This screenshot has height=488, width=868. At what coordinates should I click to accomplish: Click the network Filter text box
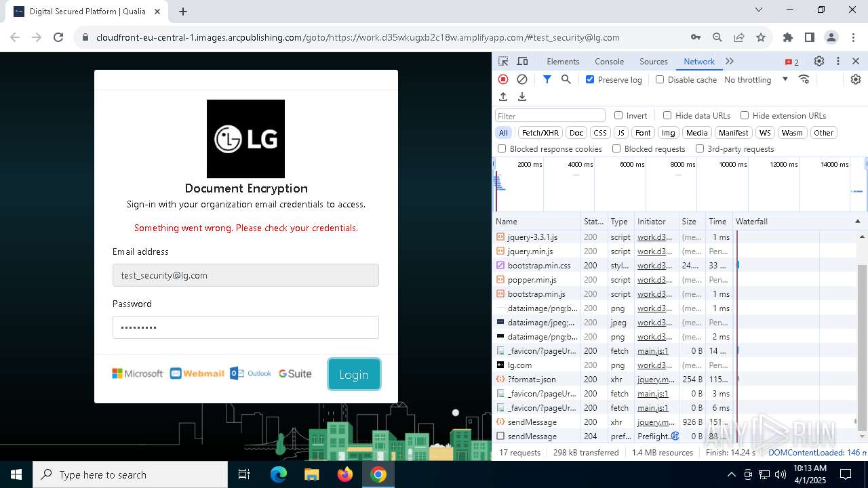tap(550, 116)
